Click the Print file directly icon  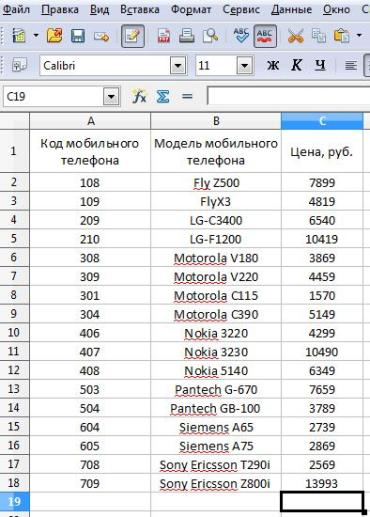click(187, 36)
